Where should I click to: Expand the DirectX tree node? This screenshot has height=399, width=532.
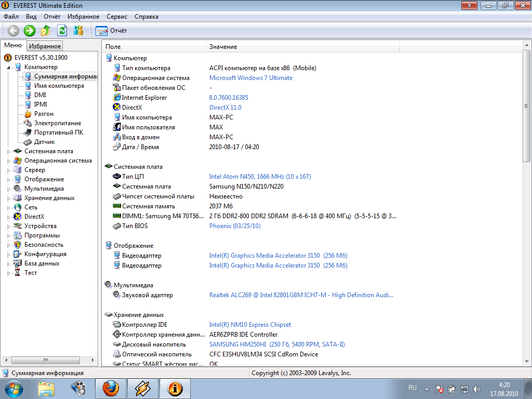tap(8, 217)
